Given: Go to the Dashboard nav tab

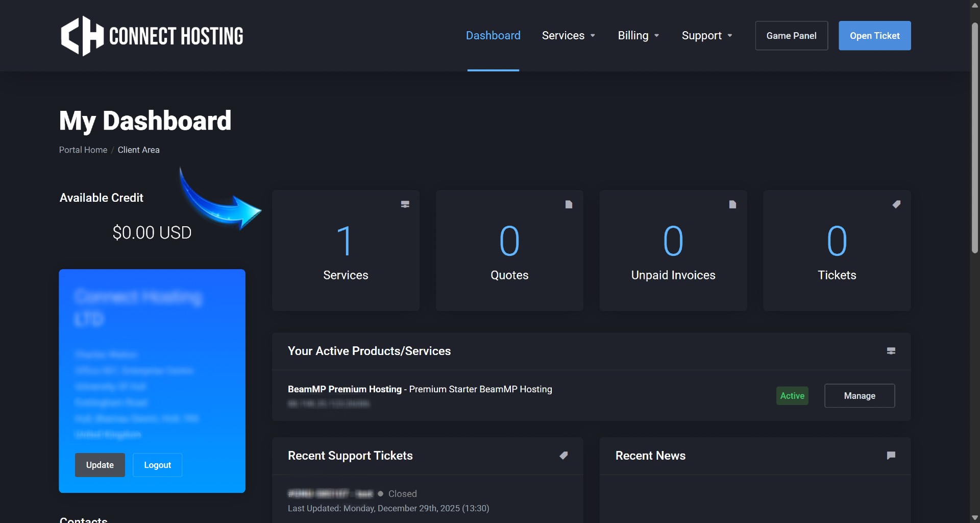Looking at the screenshot, I should tap(493, 36).
